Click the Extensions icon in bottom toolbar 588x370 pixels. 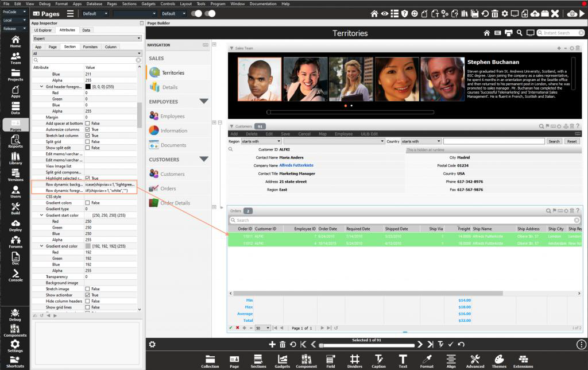523,361
